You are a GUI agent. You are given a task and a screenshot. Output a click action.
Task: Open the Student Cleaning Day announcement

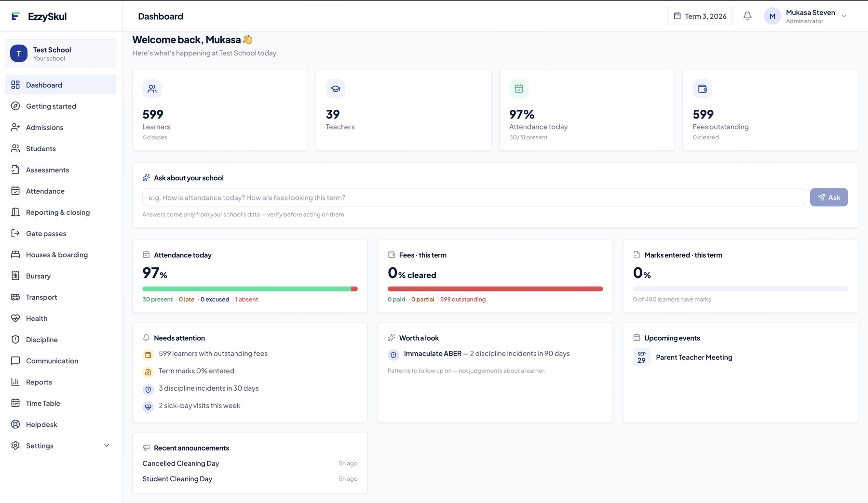tap(250, 478)
